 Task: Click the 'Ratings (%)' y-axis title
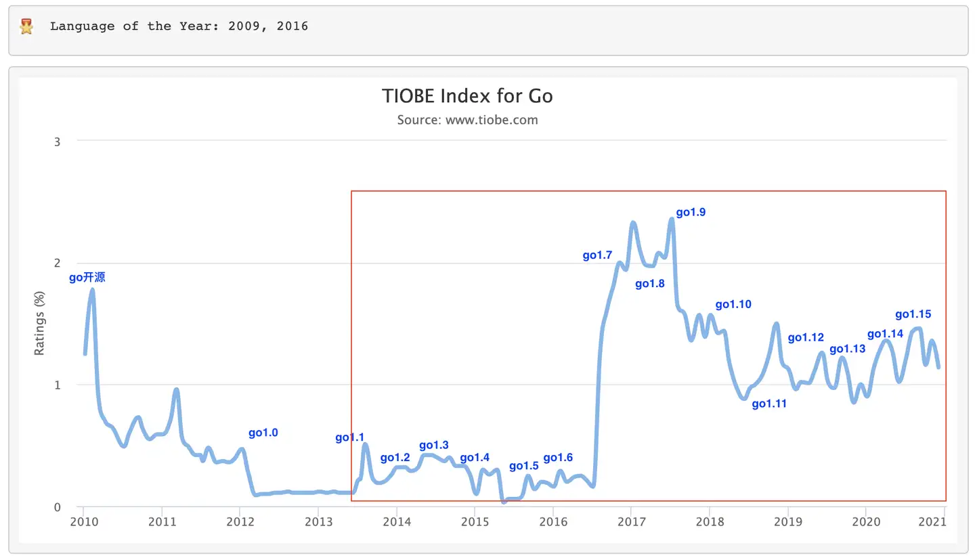40,323
